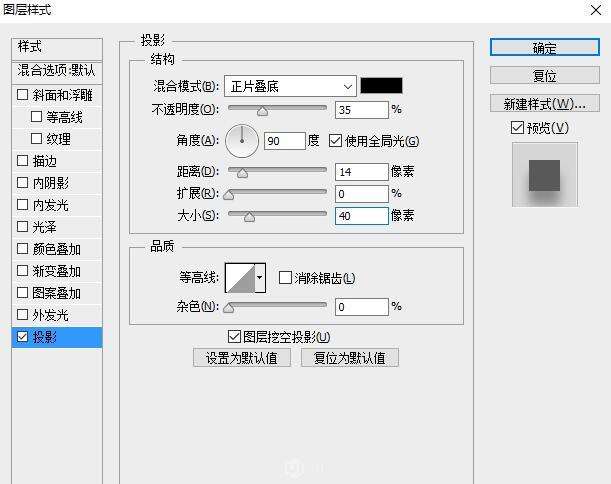Enable the 斜面和浮雕 checkbox
The width and height of the screenshot is (611, 484).
(x=23, y=95)
